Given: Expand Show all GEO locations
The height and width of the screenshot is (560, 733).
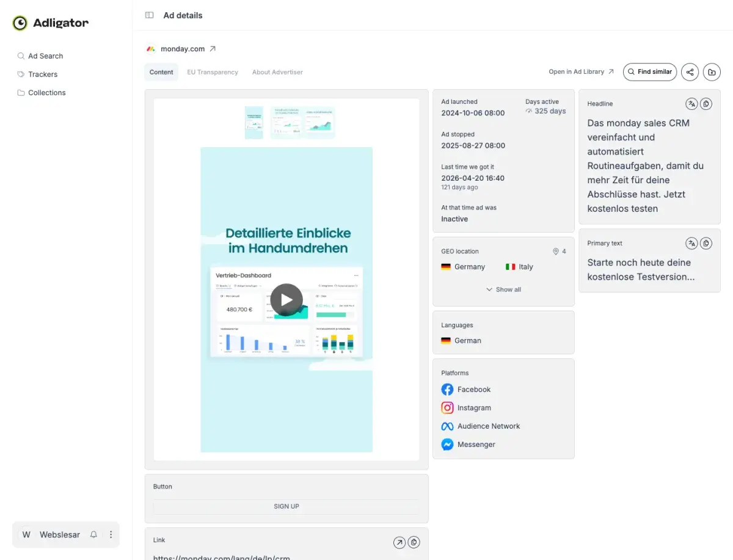Looking at the screenshot, I should point(503,289).
